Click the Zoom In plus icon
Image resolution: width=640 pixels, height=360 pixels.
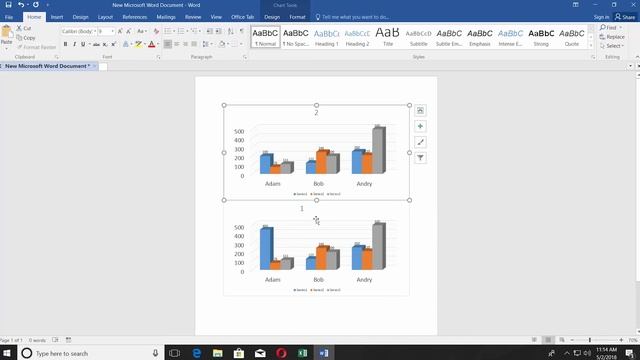621,340
